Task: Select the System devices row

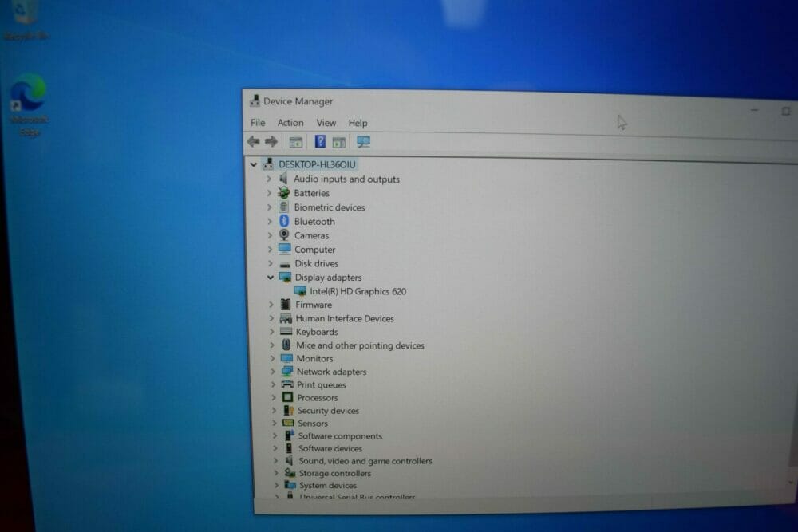Action: tap(328, 485)
